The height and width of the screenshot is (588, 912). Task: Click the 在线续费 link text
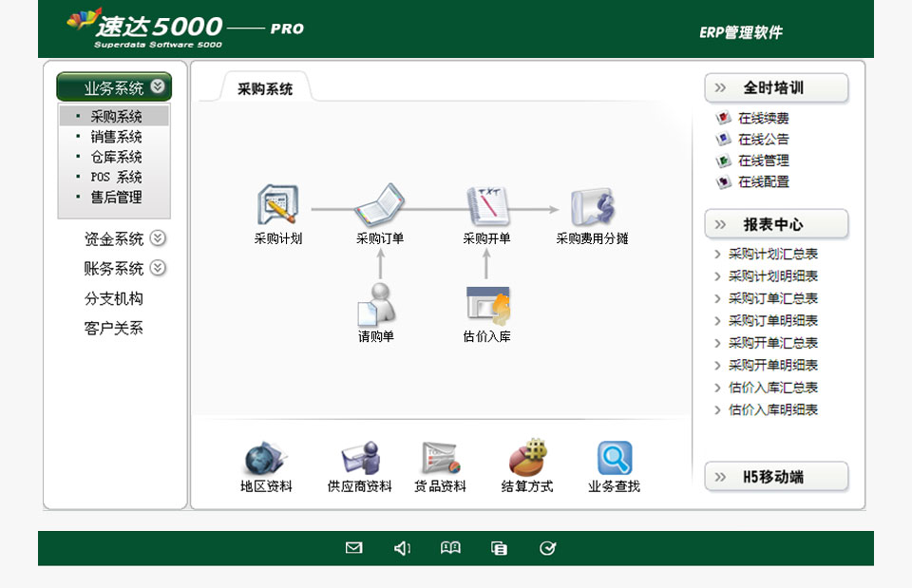pyautogui.click(x=764, y=118)
